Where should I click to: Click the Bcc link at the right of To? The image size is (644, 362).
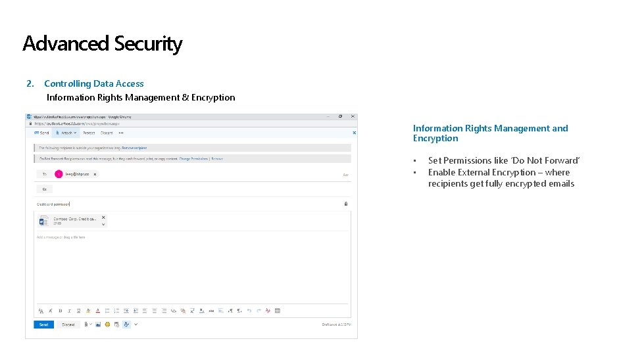[345, 175]
